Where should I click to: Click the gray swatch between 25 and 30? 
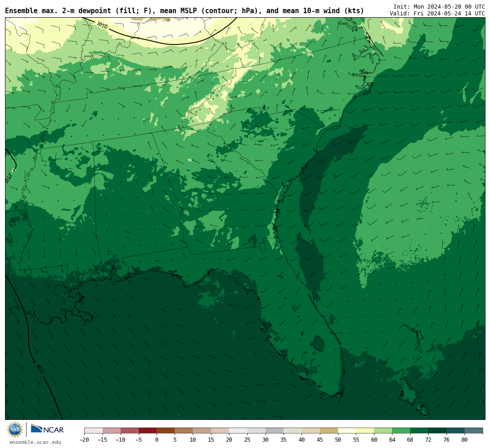(x=256, y=431)
